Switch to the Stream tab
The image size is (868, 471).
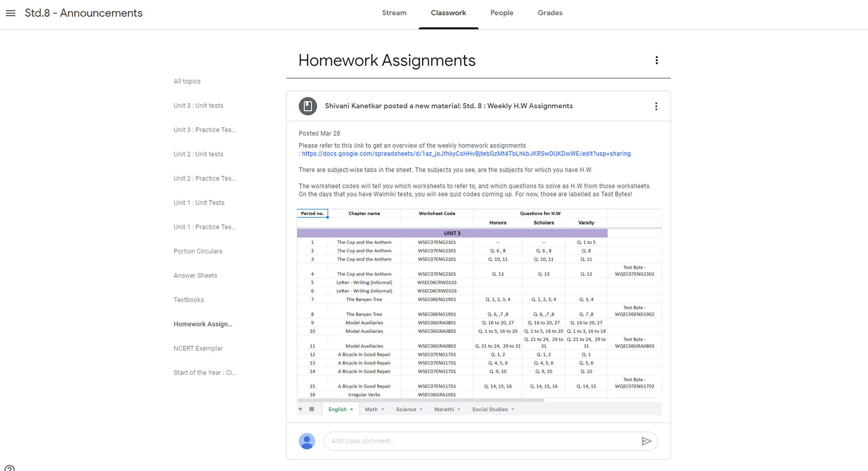coord(394,13)
